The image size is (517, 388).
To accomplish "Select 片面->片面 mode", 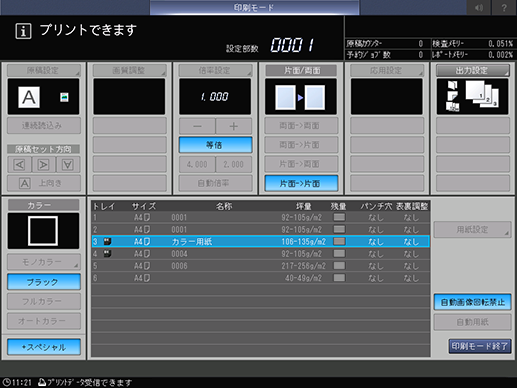I will point(301,183).
